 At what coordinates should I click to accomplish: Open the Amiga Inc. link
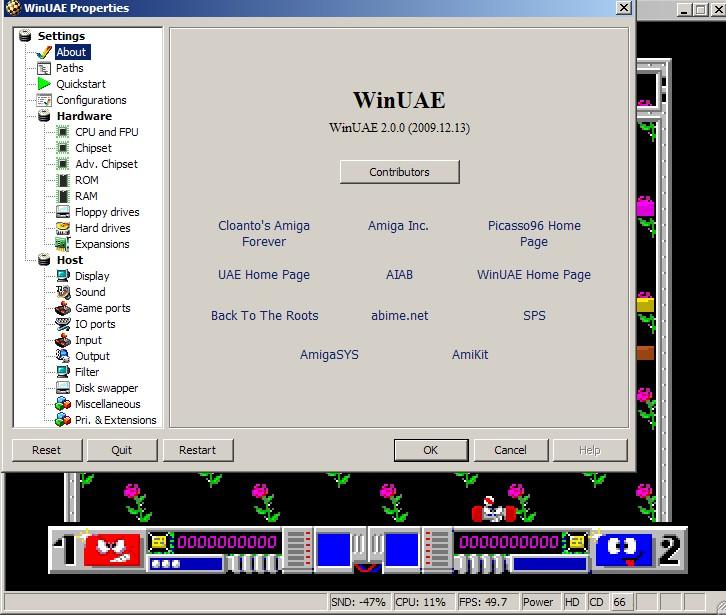tap(398, 226)
